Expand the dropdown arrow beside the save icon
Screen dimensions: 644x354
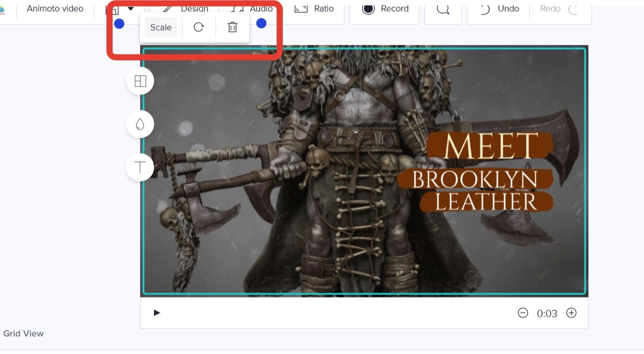[x=131, y=9]
